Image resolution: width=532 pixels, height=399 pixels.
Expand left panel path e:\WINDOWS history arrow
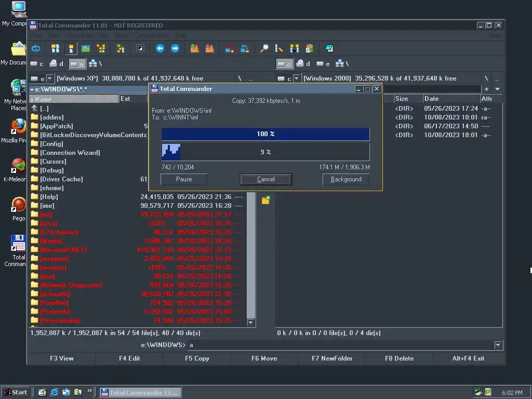(x=32, y=89)
